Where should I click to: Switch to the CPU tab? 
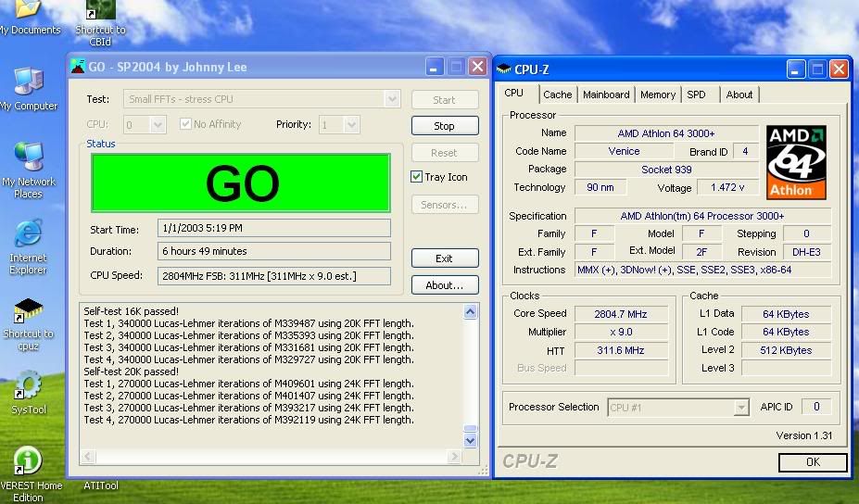pyautogui.click(x=514, y=93)
